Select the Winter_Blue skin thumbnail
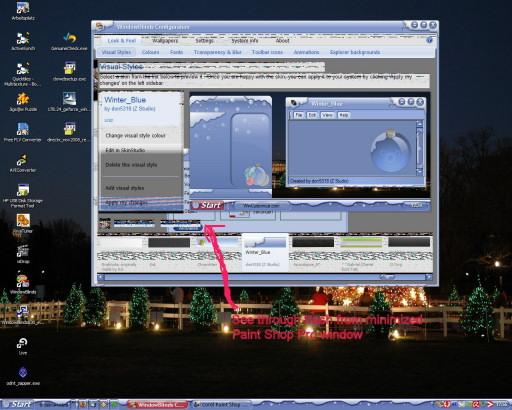This screenshot has height=410, width=512. (265, 253)
